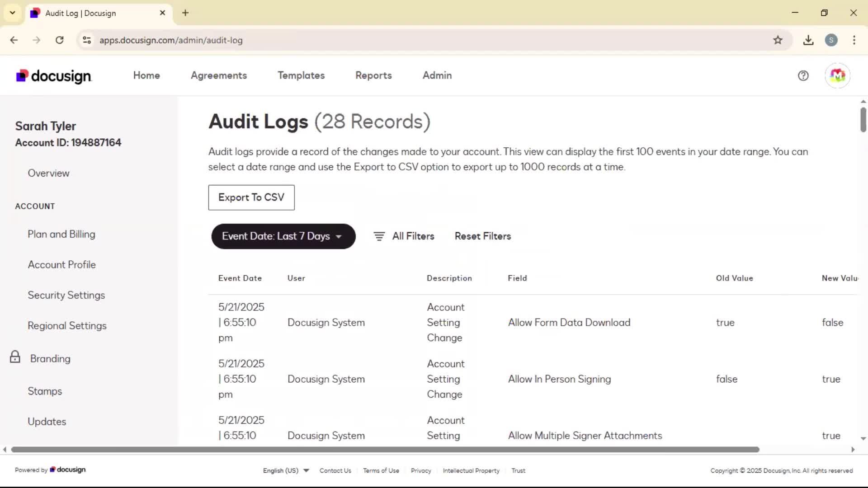Open a new browser tab
This screenshot has width=868, height=488.
(x=185, y=13)
